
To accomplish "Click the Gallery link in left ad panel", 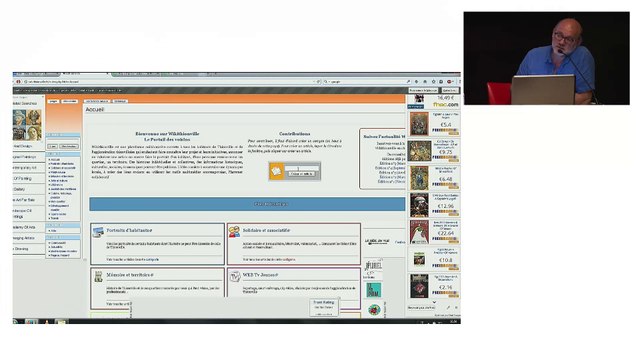I will coord(20,189).
